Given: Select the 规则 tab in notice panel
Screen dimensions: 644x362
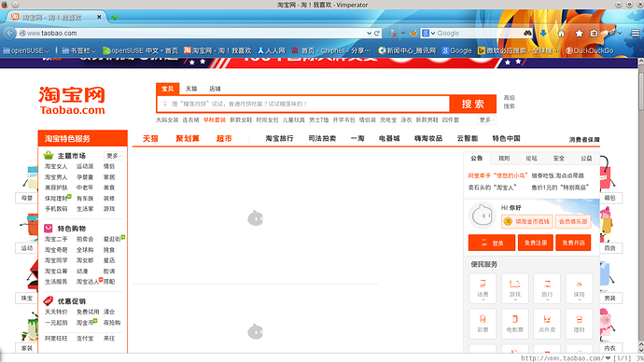Looking at the screenshot, I should [x=504, y=158].
